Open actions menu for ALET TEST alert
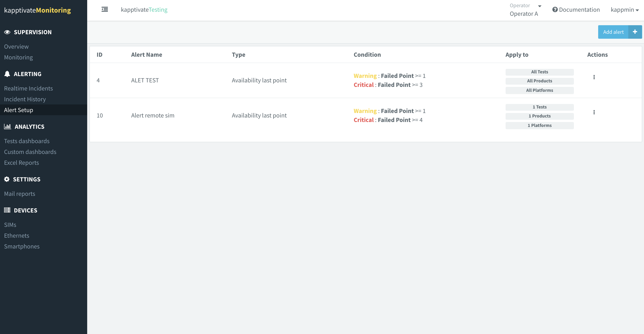Image resolution: width=644 pixels, height=334 pixels. point(594,77)
